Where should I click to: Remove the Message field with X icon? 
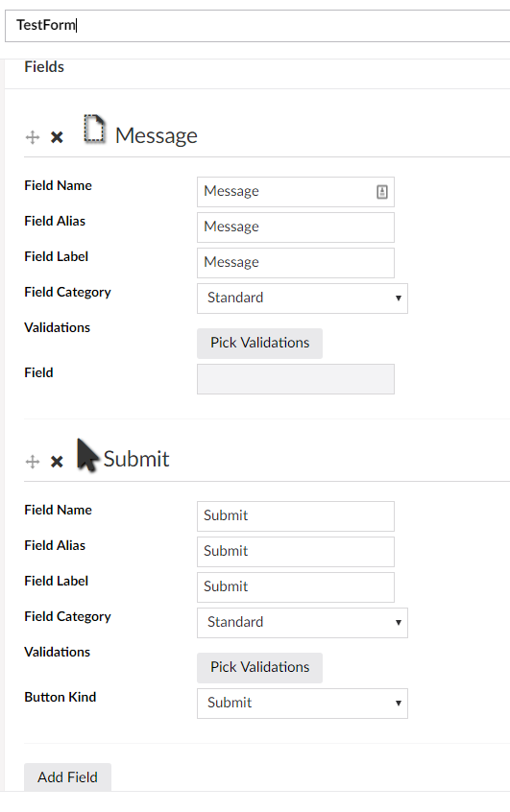tap(57, 137)
